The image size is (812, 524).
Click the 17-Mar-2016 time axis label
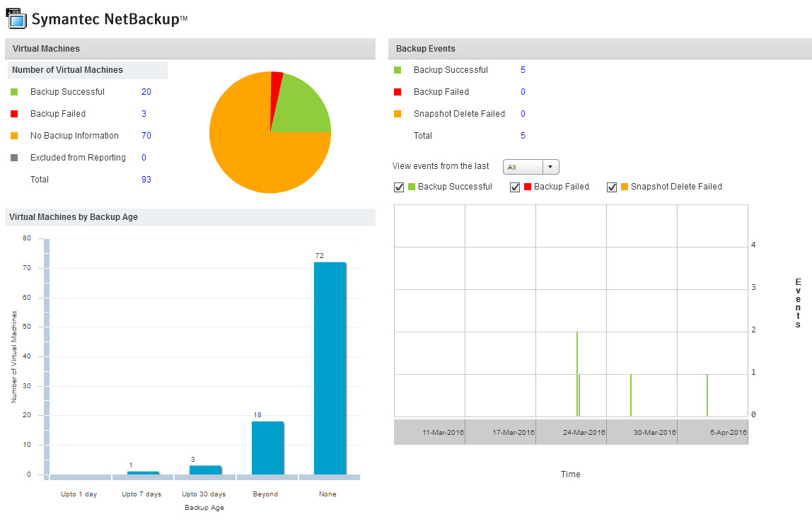tap(514, 432)
